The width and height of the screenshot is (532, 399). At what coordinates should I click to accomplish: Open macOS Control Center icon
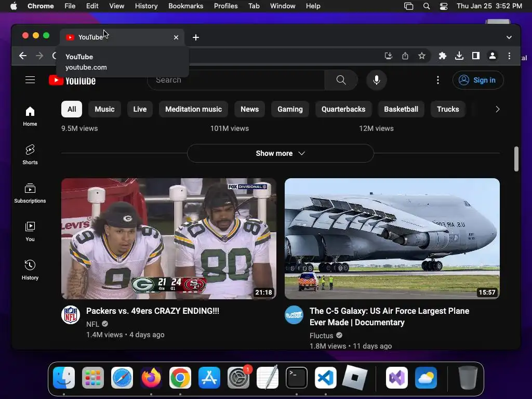[x=444, y=6]
